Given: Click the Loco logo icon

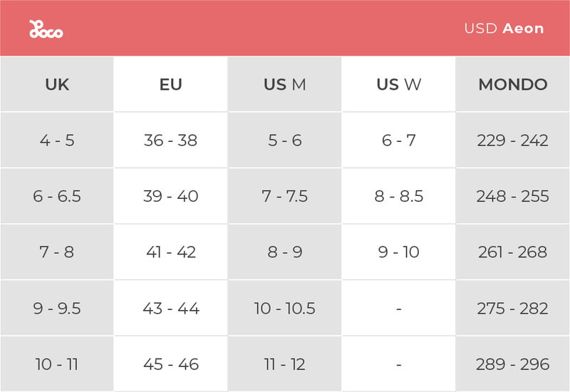Looking at the screenshot, I should coord(46,29).
